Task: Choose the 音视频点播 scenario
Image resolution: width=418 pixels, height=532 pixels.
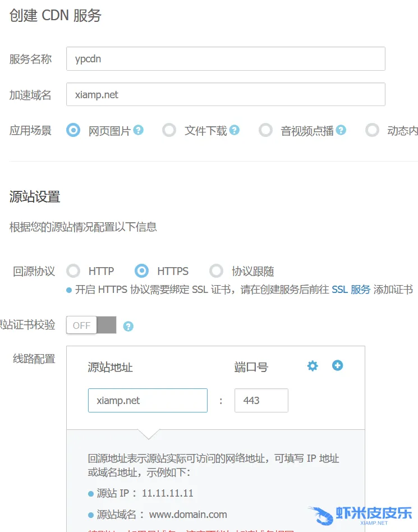Action: (x=265, y=130)
